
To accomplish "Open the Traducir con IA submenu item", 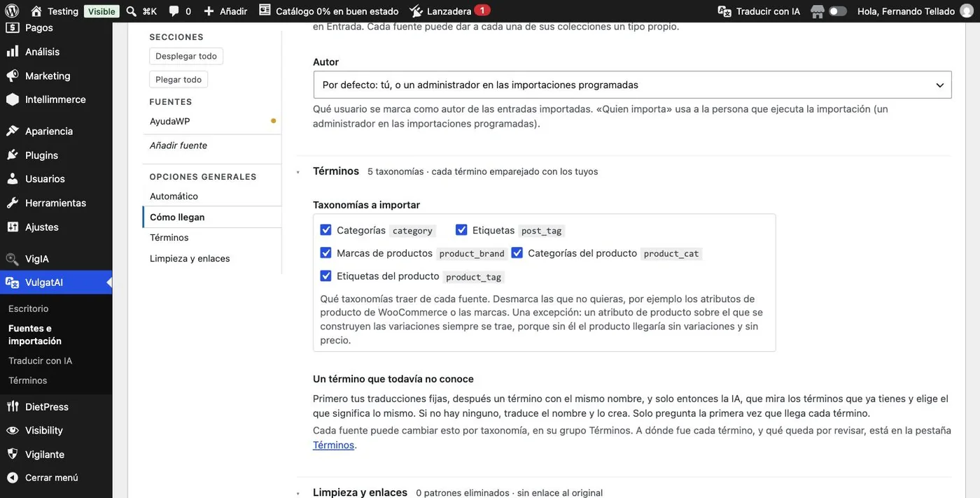I will coord(40,361).
